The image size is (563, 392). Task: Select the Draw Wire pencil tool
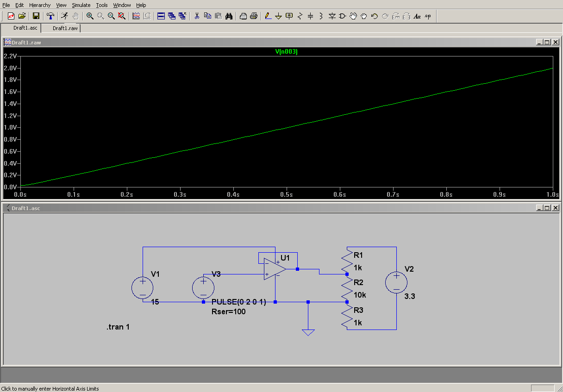(x=268, y=16)
